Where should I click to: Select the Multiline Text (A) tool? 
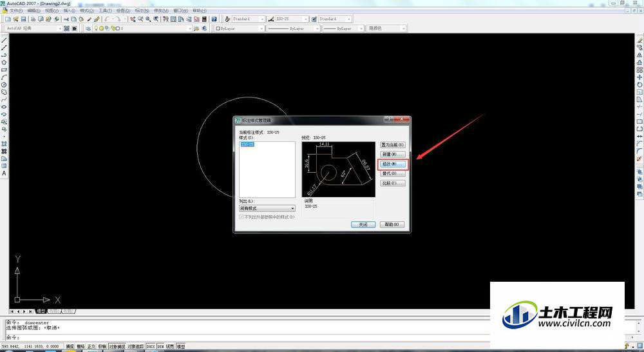4,173
